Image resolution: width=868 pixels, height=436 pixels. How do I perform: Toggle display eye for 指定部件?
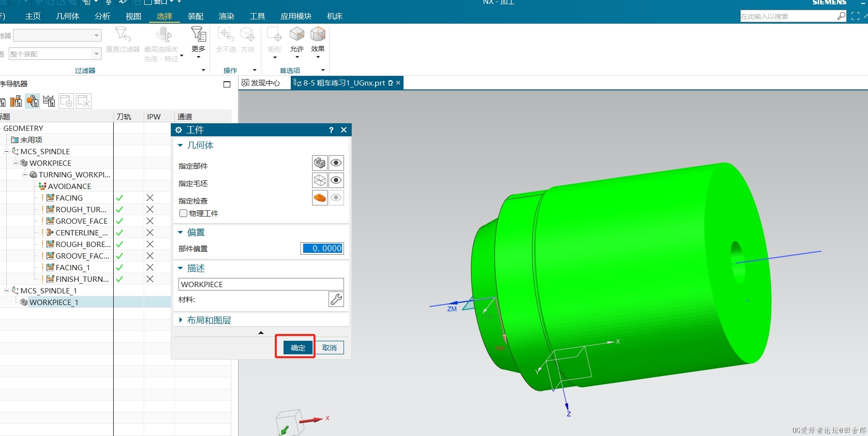tap(336, 163)
